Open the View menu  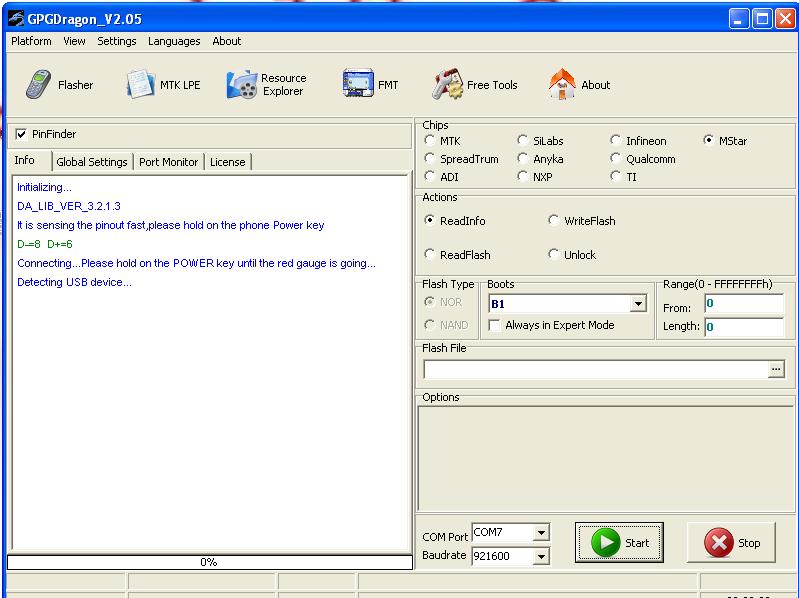(74, 41)
